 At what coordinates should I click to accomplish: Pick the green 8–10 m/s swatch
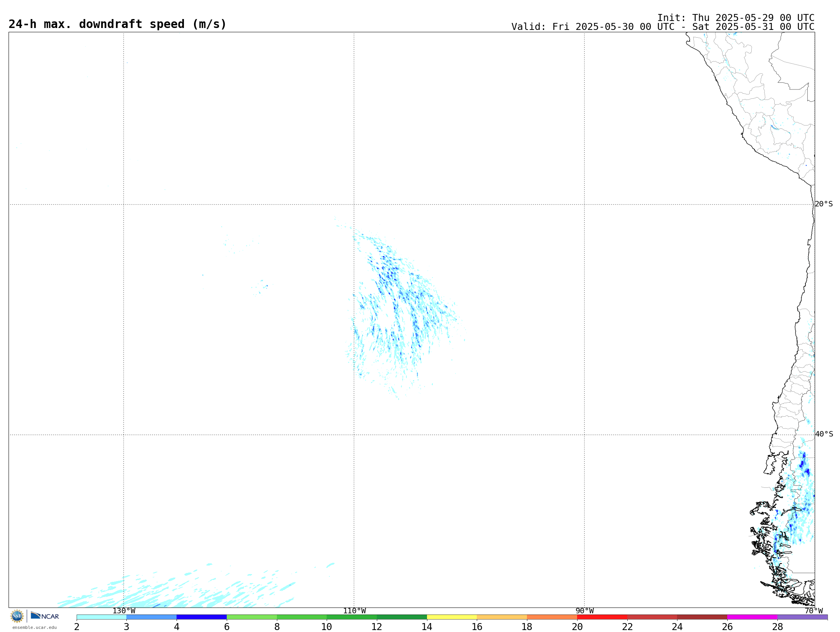[x=302, y=617]
